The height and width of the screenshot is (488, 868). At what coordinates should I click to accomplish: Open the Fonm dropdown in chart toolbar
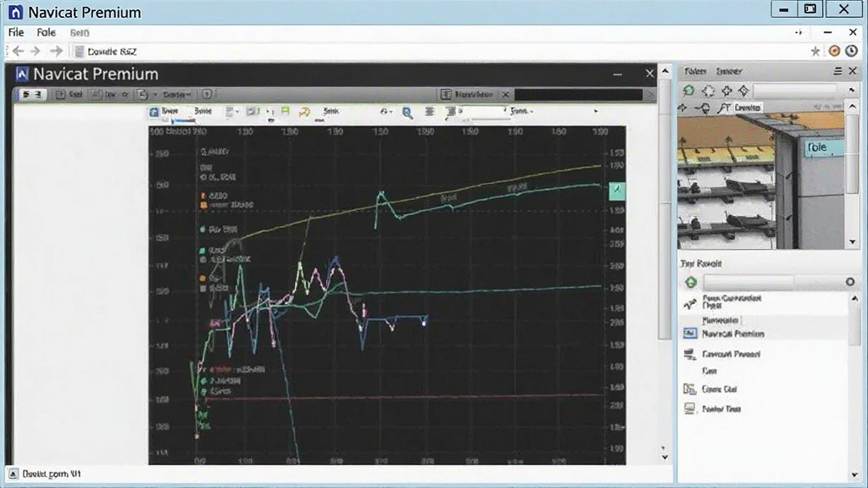521,111
